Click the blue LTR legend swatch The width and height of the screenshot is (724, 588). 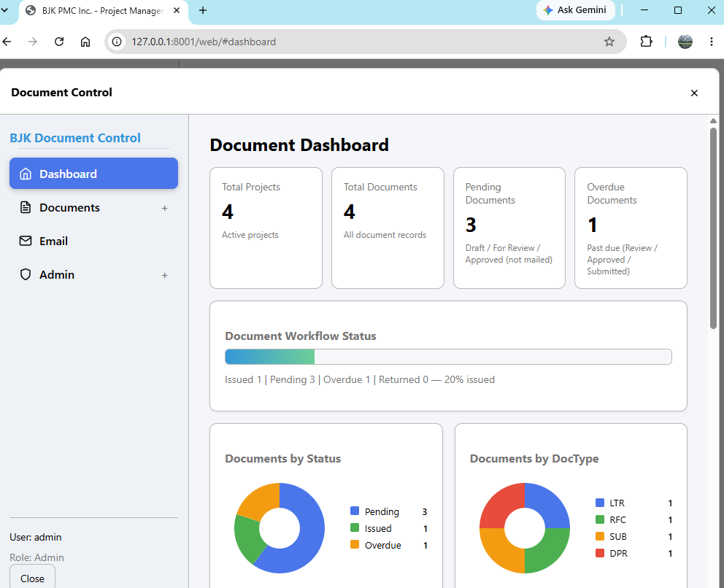(600, 503)
